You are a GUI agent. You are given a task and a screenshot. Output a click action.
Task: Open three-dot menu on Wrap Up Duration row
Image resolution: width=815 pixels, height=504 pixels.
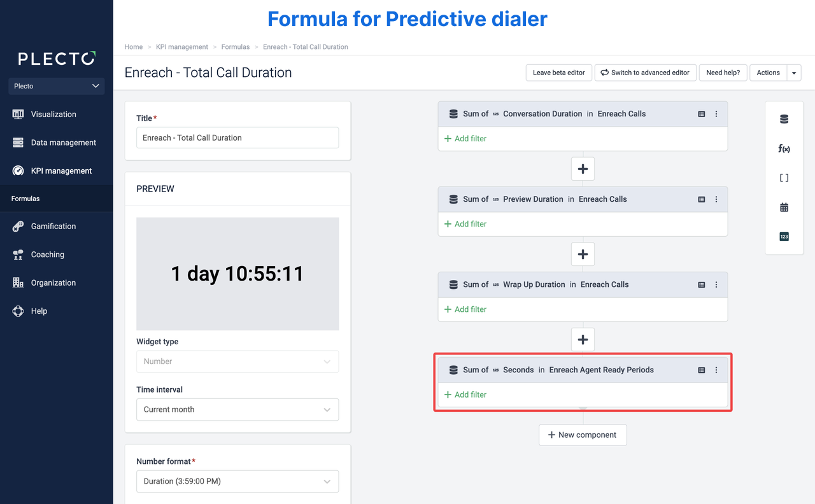(x=716, y=284)
